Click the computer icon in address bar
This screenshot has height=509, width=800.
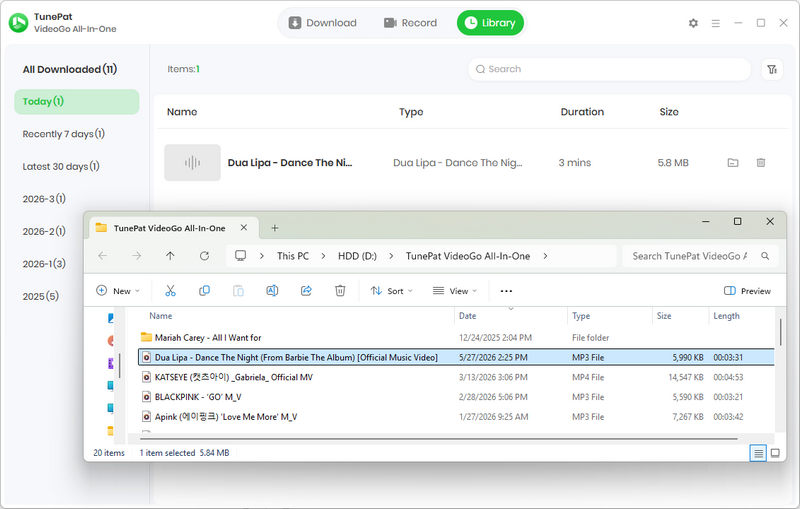point(240,256)
